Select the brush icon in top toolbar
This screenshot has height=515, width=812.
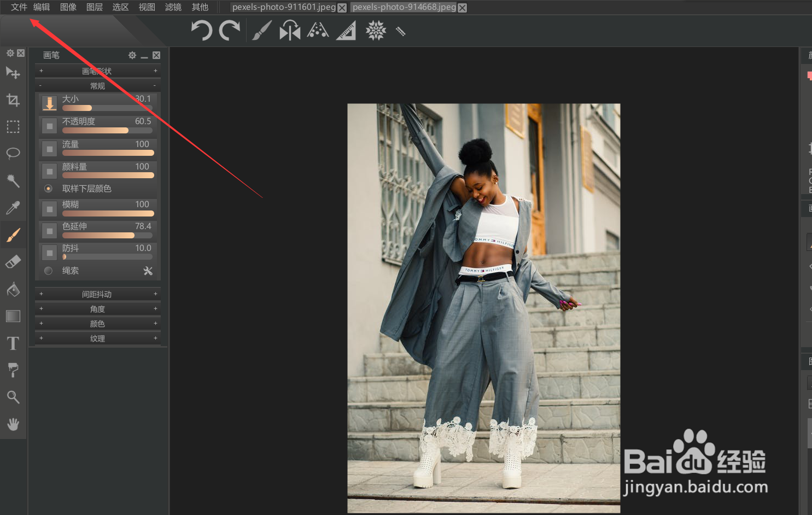pyautogui.click(x=262, y=31)
